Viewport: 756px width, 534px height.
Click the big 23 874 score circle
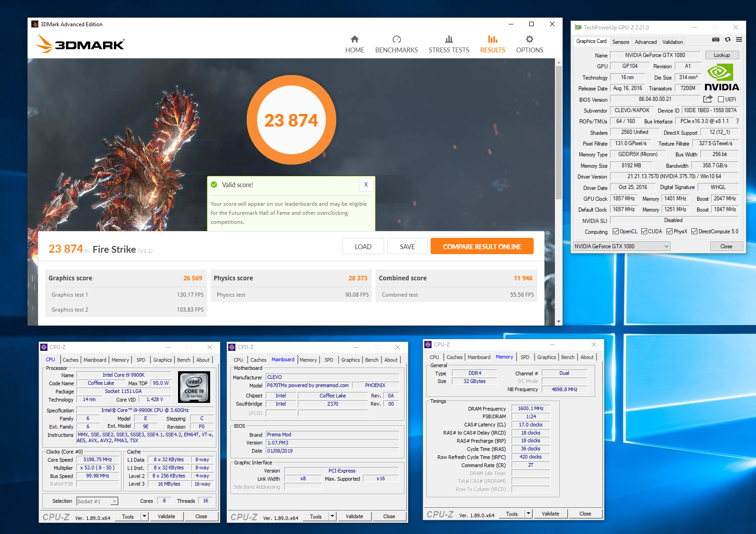tap(291, 120)
